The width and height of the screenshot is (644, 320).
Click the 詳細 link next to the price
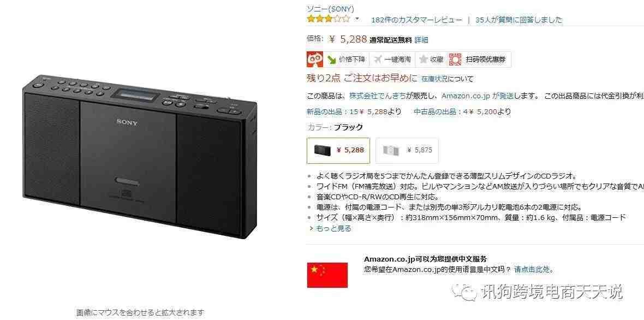tap(421, 40)
